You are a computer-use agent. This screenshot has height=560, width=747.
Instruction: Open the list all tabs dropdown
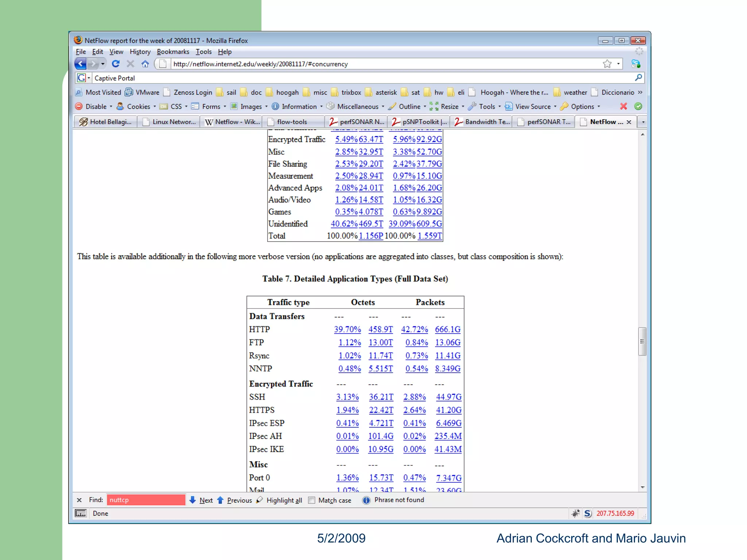tap(643, 122)
